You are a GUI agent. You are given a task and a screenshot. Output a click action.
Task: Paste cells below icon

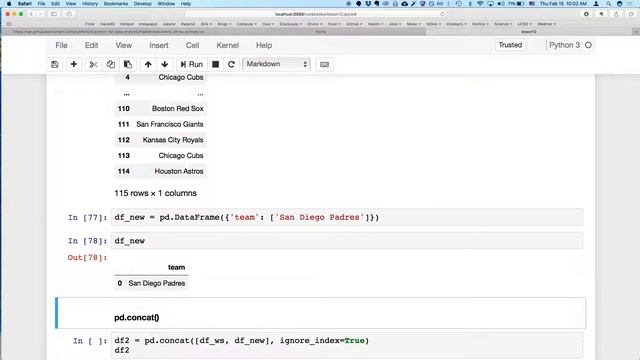pyautogui.click(x=128, y=64)
